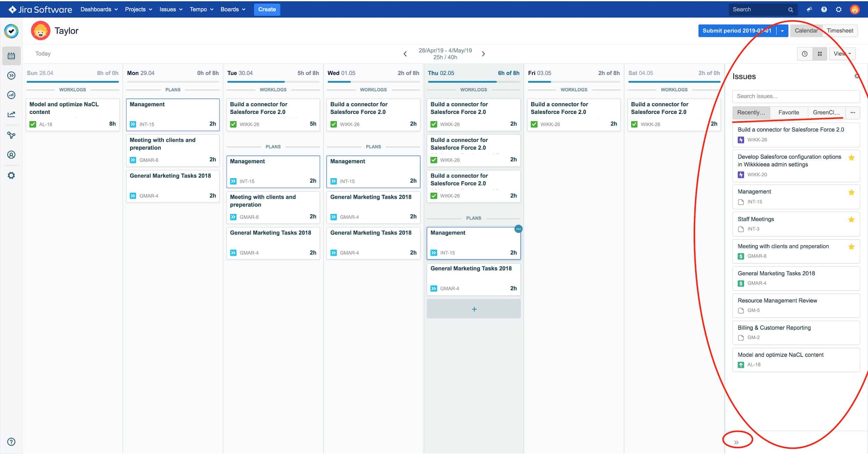Open the Submit period dropdown arrow
868x454 pixels.
tap(782, 31)
